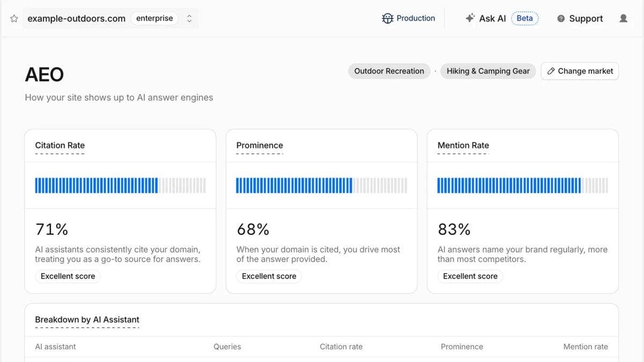Sort by Queries column header
Screen dimensions: 644x362
point(227,346)
